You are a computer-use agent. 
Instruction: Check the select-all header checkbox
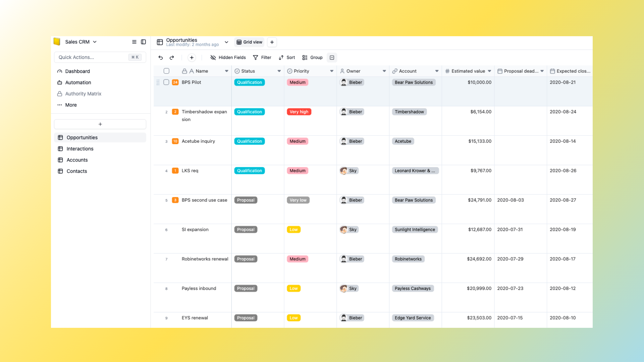166,71
